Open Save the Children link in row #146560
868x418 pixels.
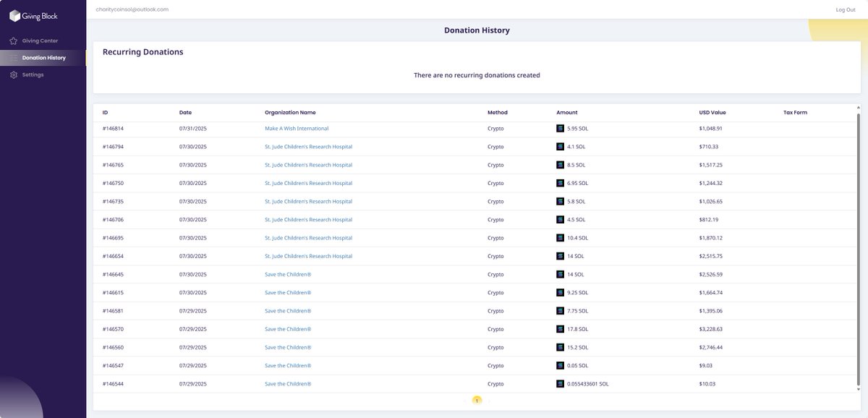[x=288, y=347]
